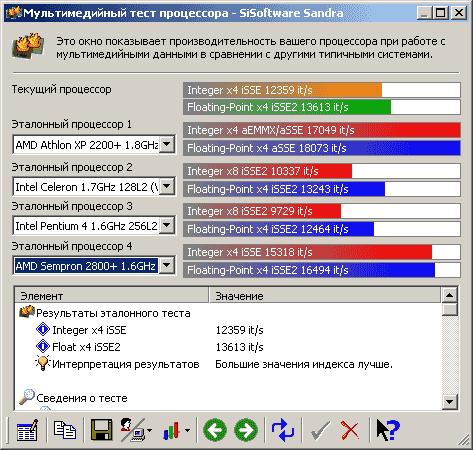Click the green Floating-Point 13613 it/s bar
Image resolution: width=473 pixels, height=450 pixels.
pyautogui.click(x=322, y=107)
